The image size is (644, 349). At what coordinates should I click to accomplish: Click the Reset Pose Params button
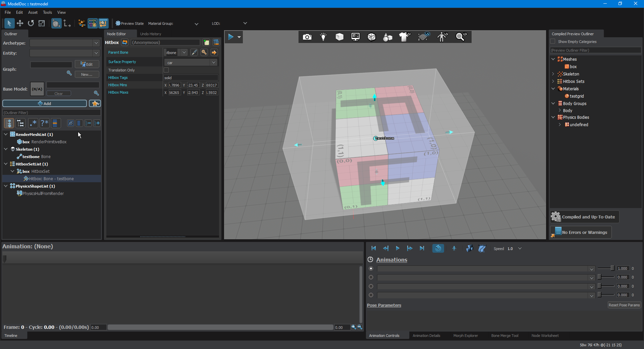tap(624, 305)
